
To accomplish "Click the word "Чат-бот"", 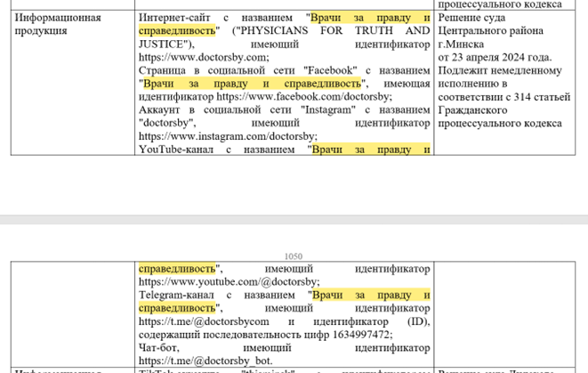I will point(161,347).
